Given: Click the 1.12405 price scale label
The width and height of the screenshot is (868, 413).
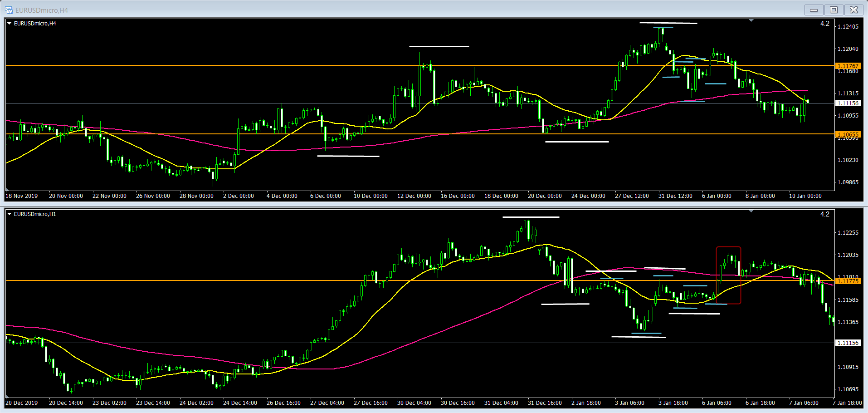Looking at the screenshot, I should (848, 27).
